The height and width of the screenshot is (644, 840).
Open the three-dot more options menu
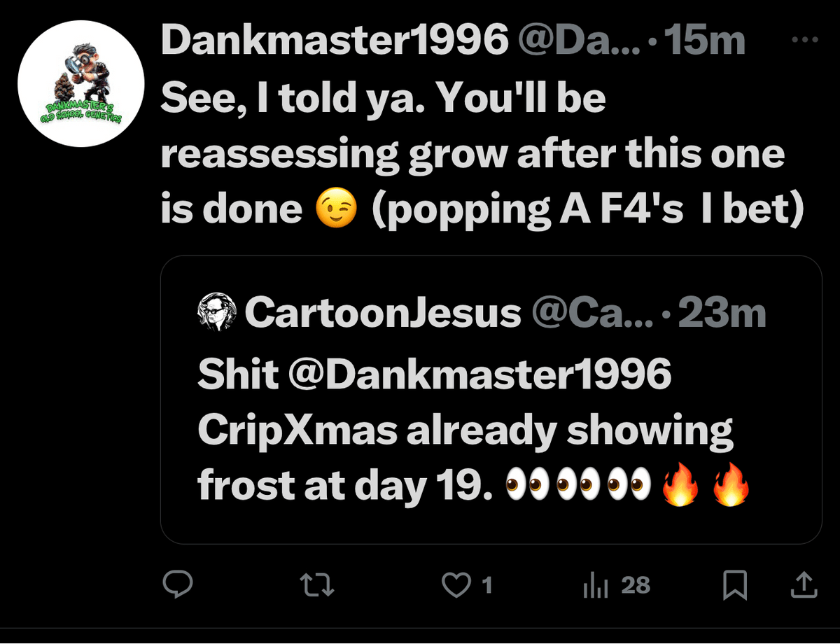[x=804, y=40]
